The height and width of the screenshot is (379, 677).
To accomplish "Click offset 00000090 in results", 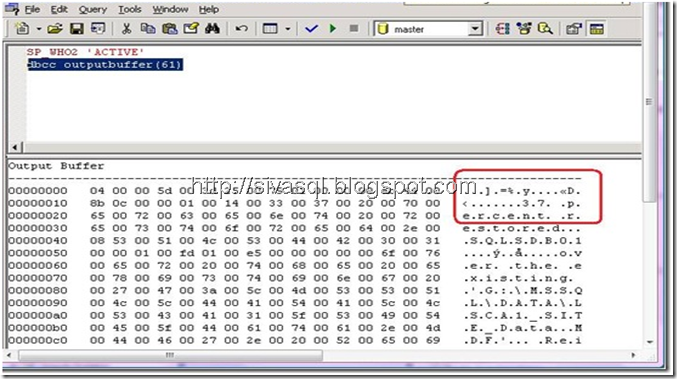I will [38, 303].
